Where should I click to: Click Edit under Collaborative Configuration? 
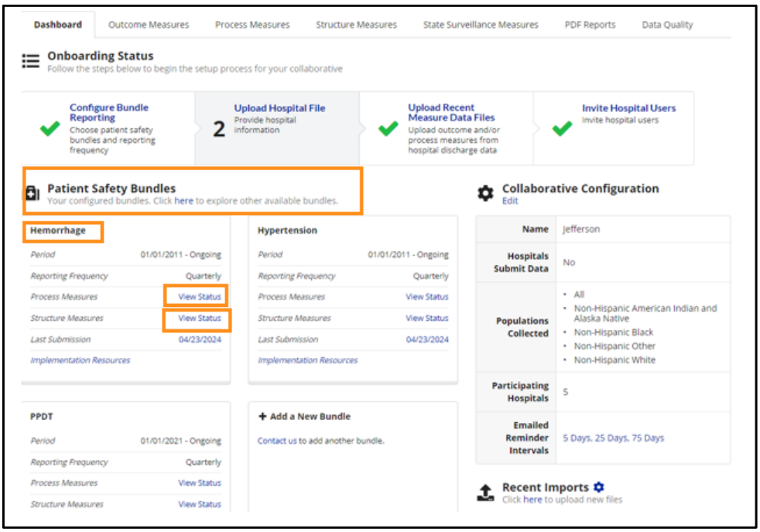tap(509, 201)
